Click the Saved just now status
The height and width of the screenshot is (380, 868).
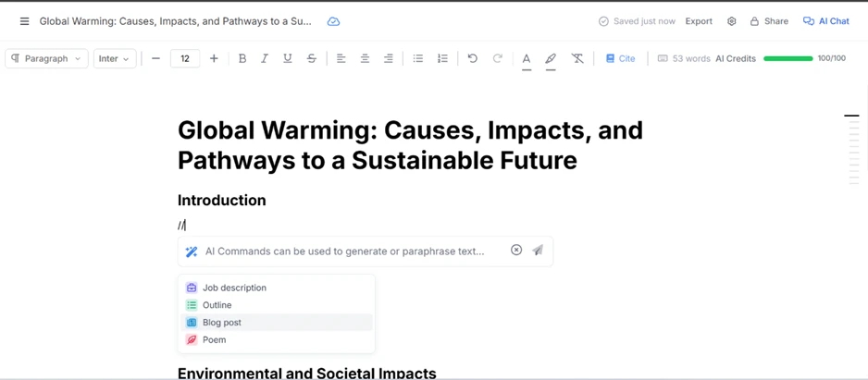[x=637, y=21]
